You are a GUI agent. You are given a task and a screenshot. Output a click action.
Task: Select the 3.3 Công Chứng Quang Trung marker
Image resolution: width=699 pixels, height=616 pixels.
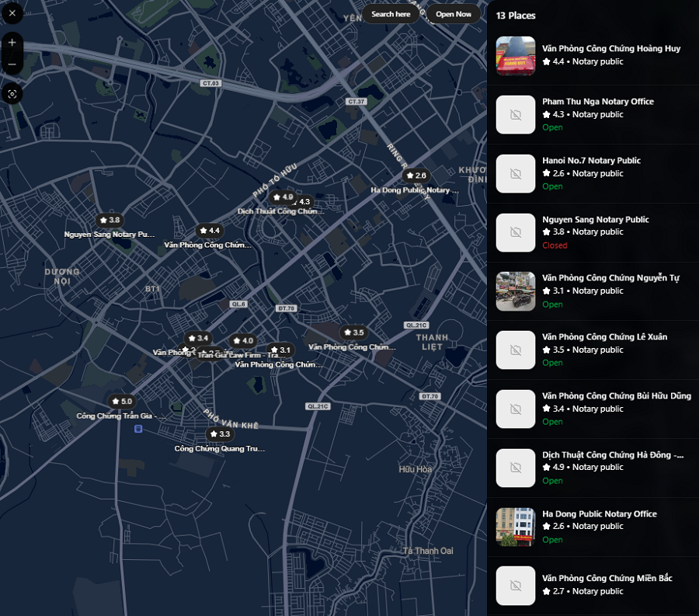[219, 434]
